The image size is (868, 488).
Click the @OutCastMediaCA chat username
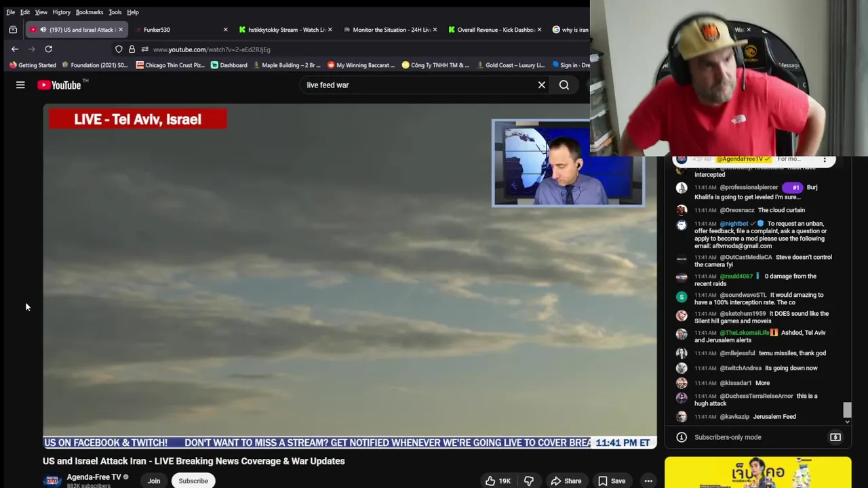(x=745, y=257)
